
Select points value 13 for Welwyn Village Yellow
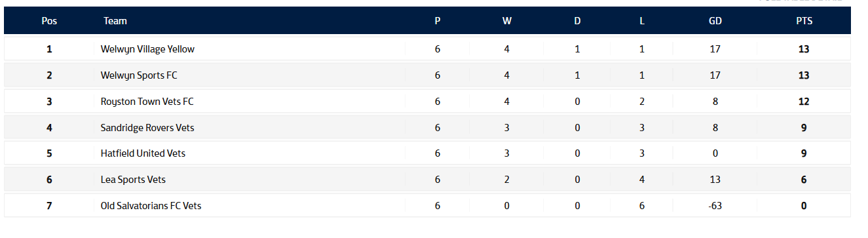point(804,49)
